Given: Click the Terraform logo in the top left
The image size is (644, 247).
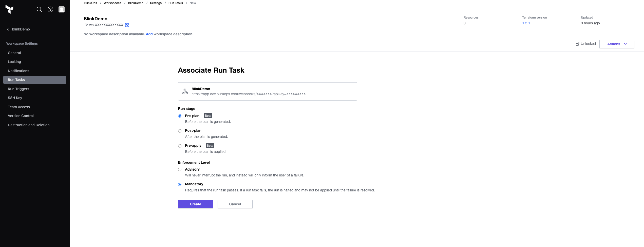Looking at the screenshot, I should (9, 9).
